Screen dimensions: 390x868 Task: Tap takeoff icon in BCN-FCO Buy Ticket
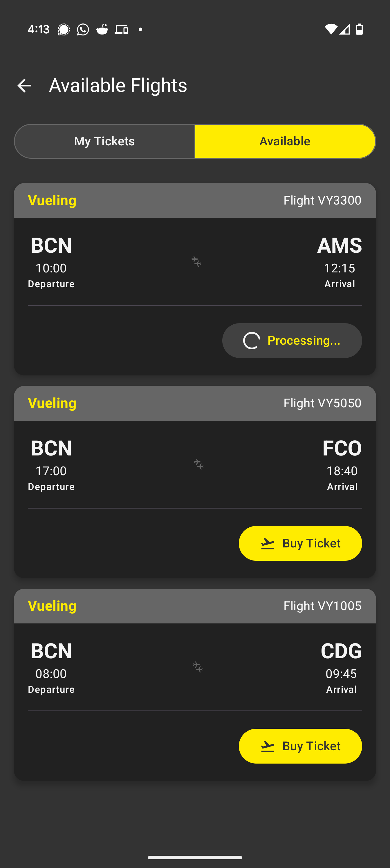pos(268,543)
